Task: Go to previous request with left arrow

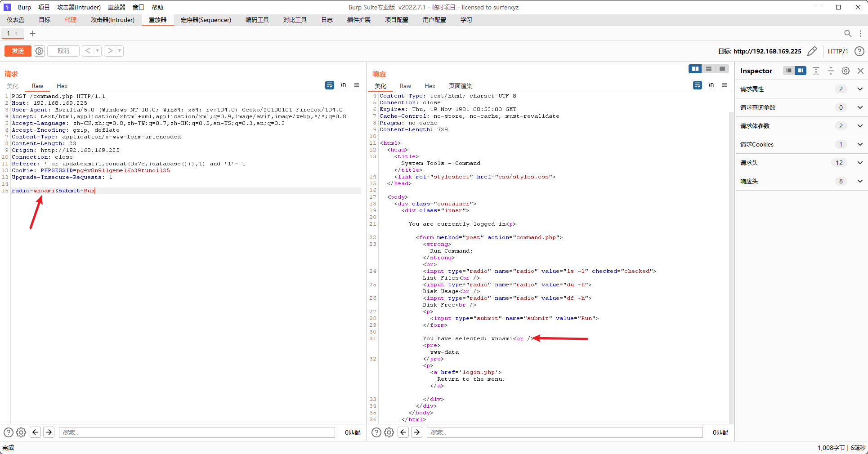Action: [x=88, y=51]
